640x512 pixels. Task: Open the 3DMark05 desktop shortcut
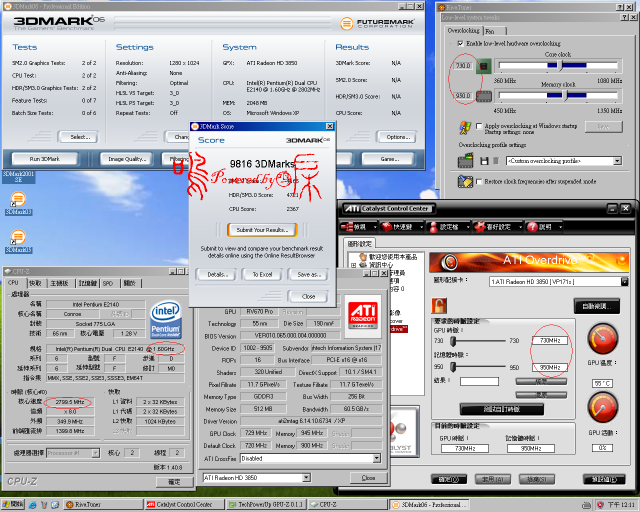(18, 241)
